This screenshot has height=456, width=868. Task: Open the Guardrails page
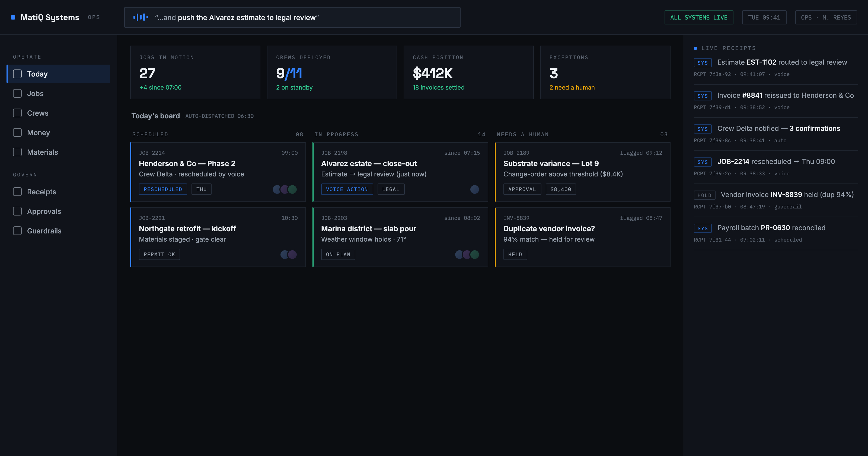coord(58,231)
